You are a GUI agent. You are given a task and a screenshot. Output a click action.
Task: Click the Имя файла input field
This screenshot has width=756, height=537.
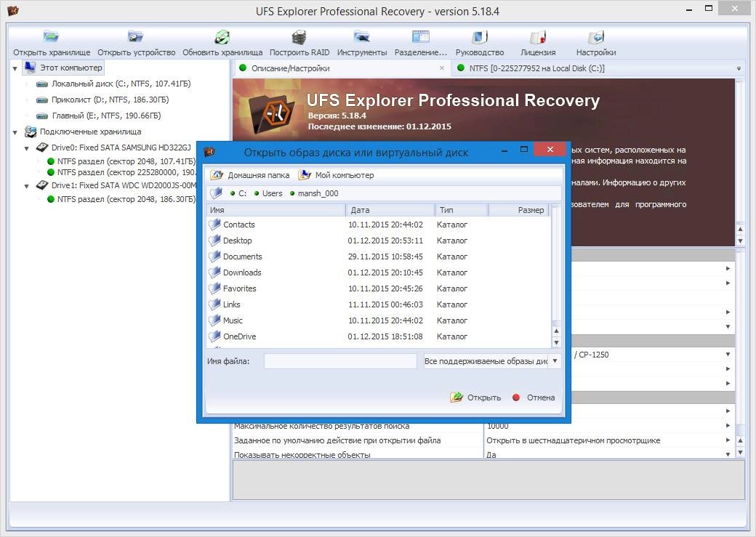click(340, 360)
